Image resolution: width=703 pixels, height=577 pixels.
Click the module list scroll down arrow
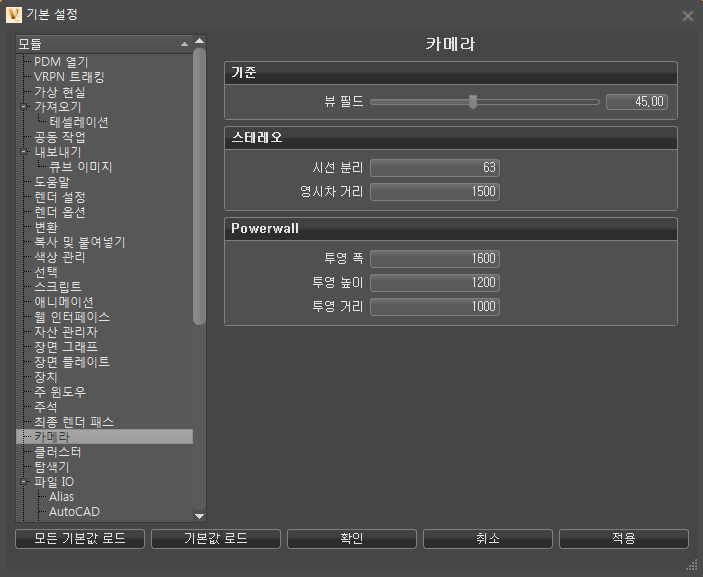pyautogui.click(x=200, y=516)
